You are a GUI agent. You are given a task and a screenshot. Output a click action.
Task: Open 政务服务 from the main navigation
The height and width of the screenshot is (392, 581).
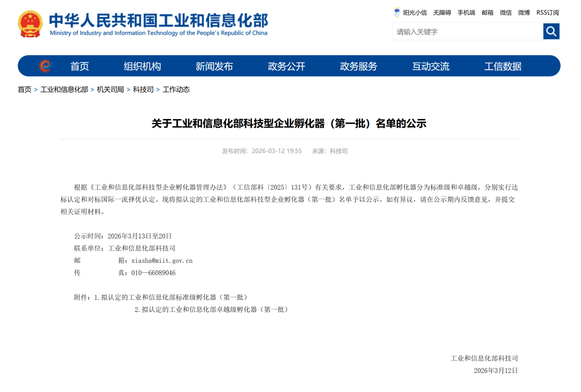(x=358, y=66)
